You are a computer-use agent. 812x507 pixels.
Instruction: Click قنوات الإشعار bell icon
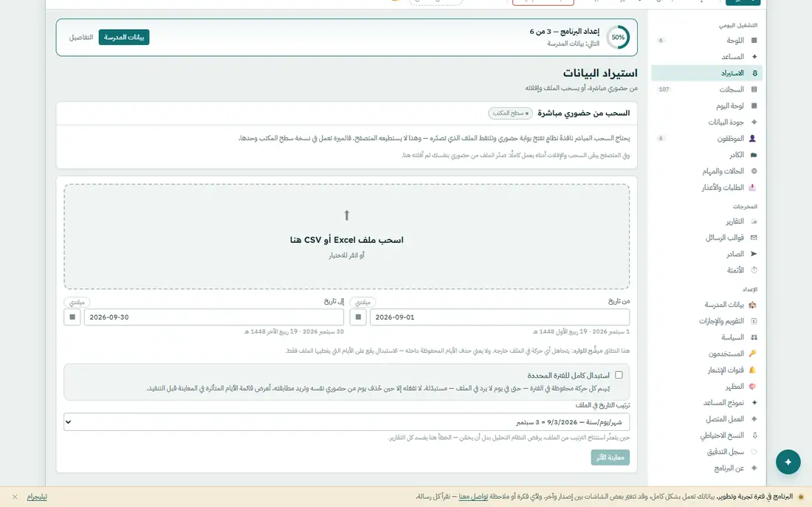(x=752, y=370)
